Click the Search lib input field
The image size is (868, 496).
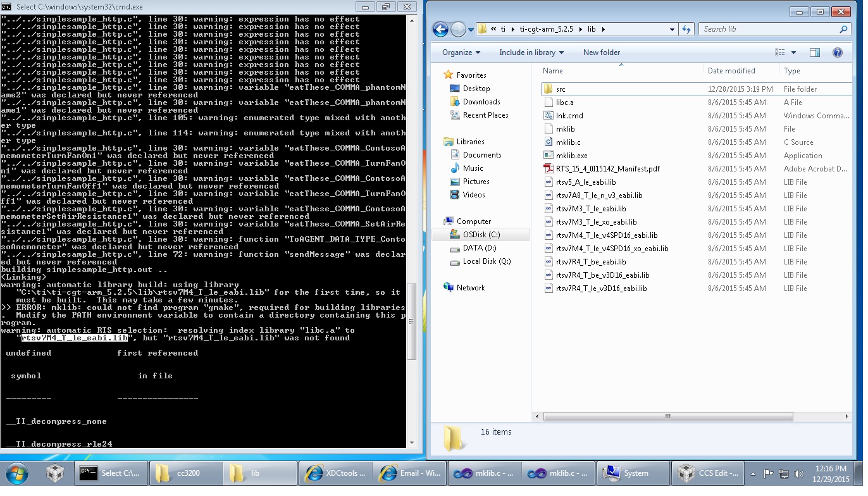click(x=774, y=29)
